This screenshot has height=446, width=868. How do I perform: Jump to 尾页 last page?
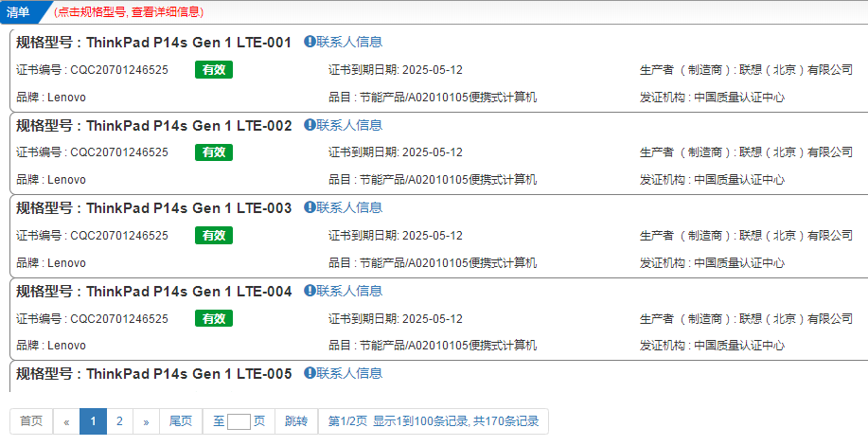[181, 421]
